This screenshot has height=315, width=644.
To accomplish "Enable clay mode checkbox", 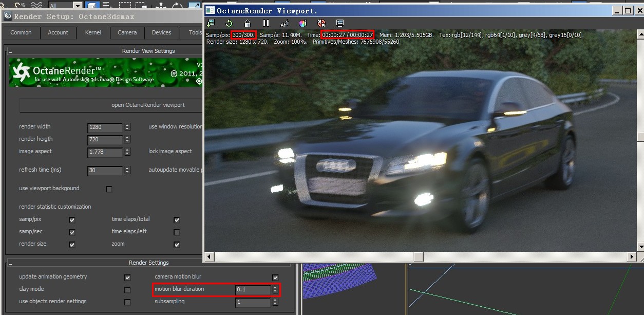I will (127, 290).
